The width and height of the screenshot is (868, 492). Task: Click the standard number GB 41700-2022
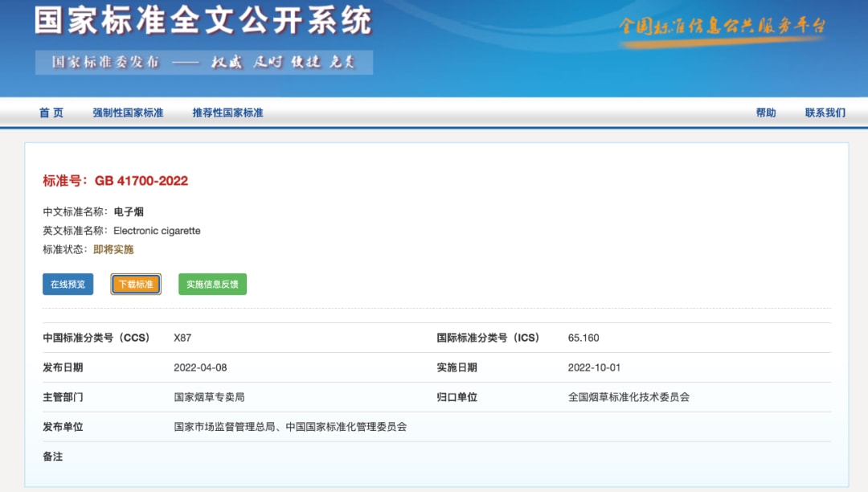[x=141, y=181]
